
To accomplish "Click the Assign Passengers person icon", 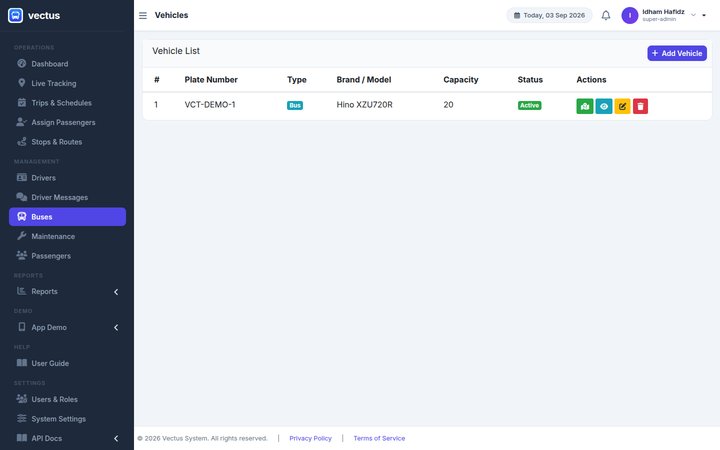I will pos(22,122).
